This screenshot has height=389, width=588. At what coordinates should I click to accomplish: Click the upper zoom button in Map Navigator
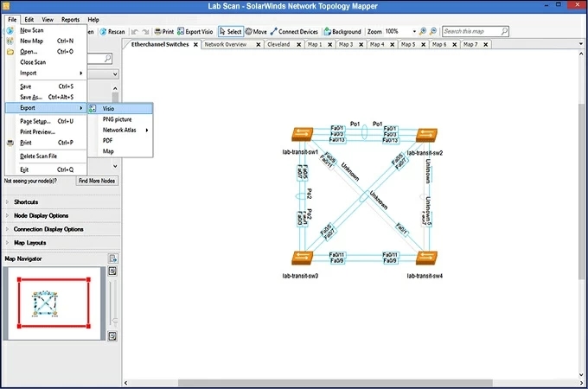tap(112, 271)
